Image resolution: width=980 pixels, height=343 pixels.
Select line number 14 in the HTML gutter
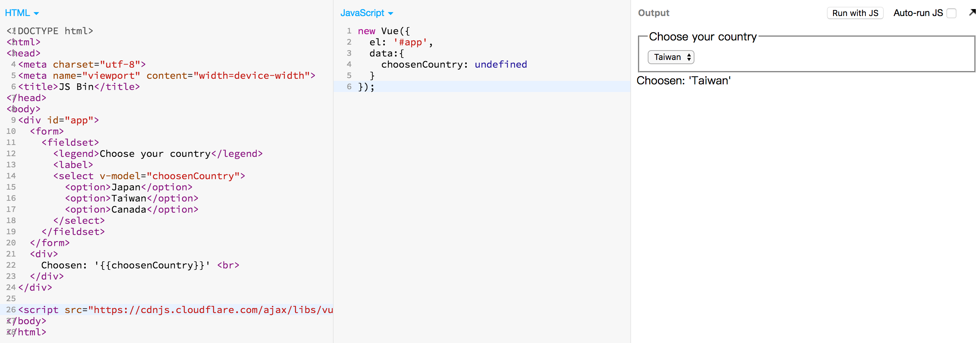point(11,176)
